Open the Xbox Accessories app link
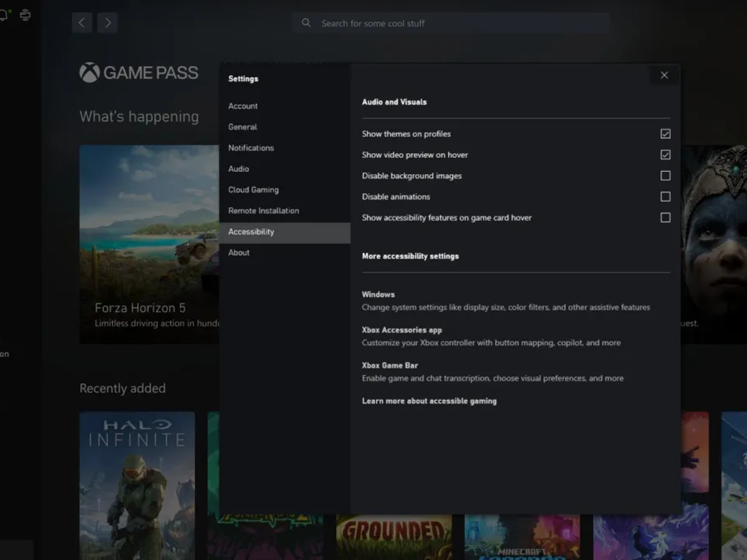Image resolution: width=747 pixels, height=560 pixels. [x=402, y=329]
